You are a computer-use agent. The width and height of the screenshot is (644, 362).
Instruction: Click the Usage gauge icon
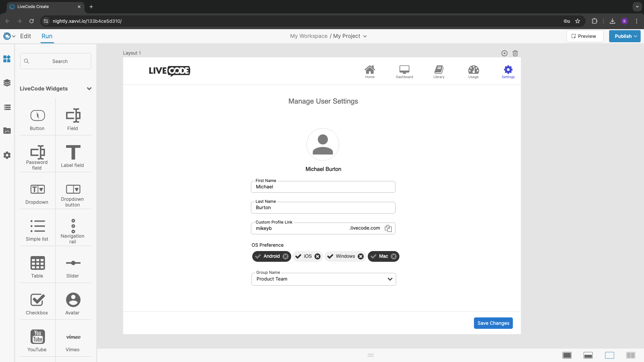473,70
